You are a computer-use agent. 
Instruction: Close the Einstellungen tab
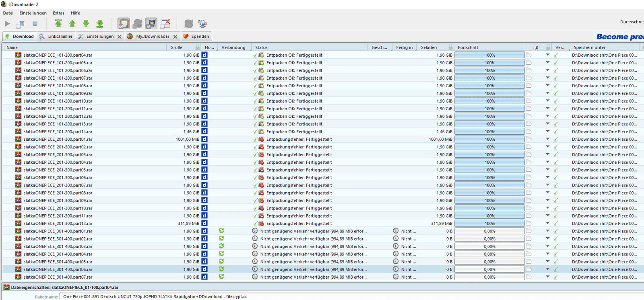tap(120, 37)
